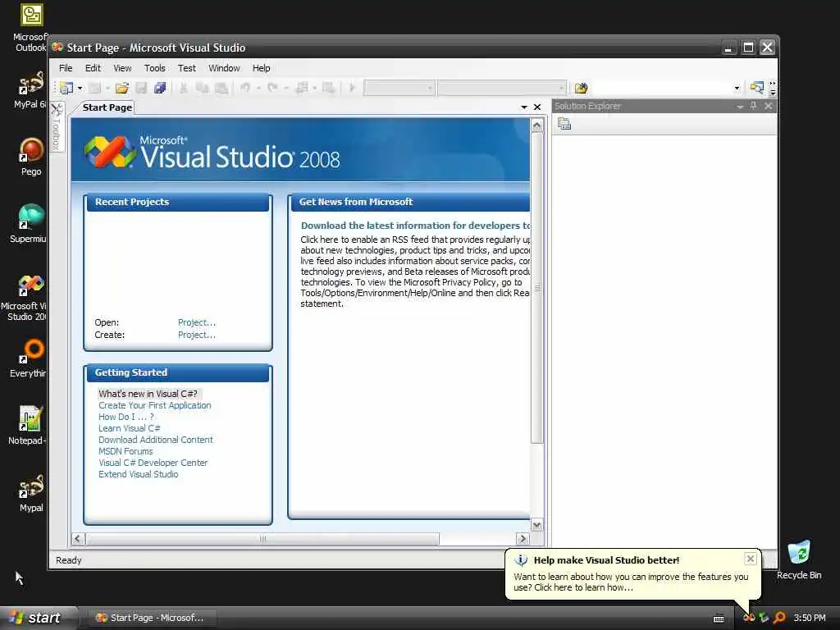Toggle Solution Explorer auto-hide pin
The width and height of the screenshot is (840, 630).
tap(753, 106)
